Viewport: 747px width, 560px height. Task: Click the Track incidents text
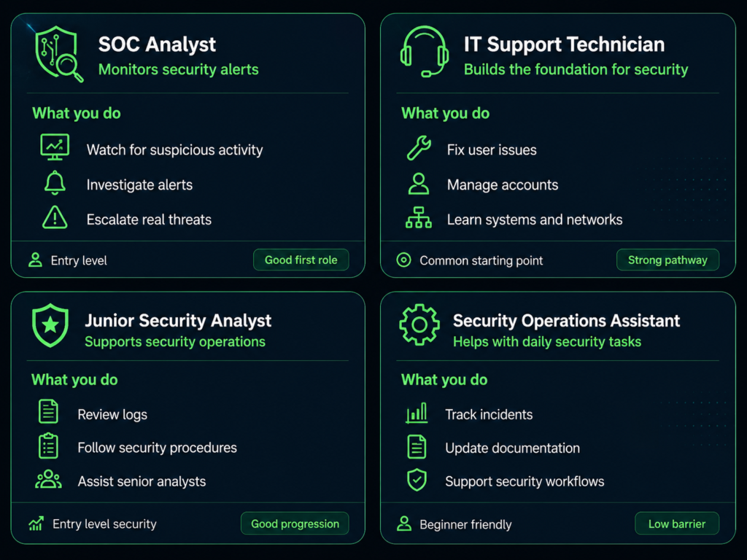click(489, 415)
